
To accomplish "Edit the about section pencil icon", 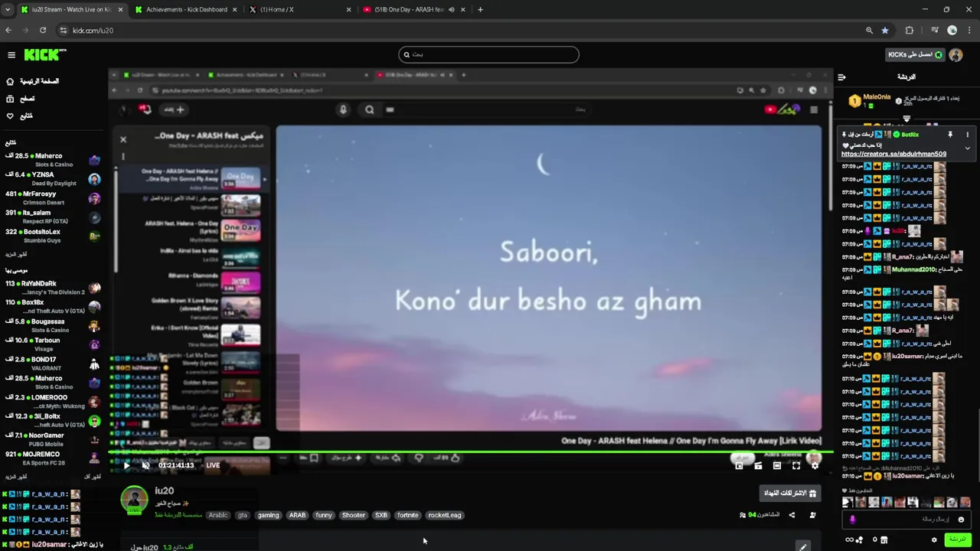I will coord(802,547).
